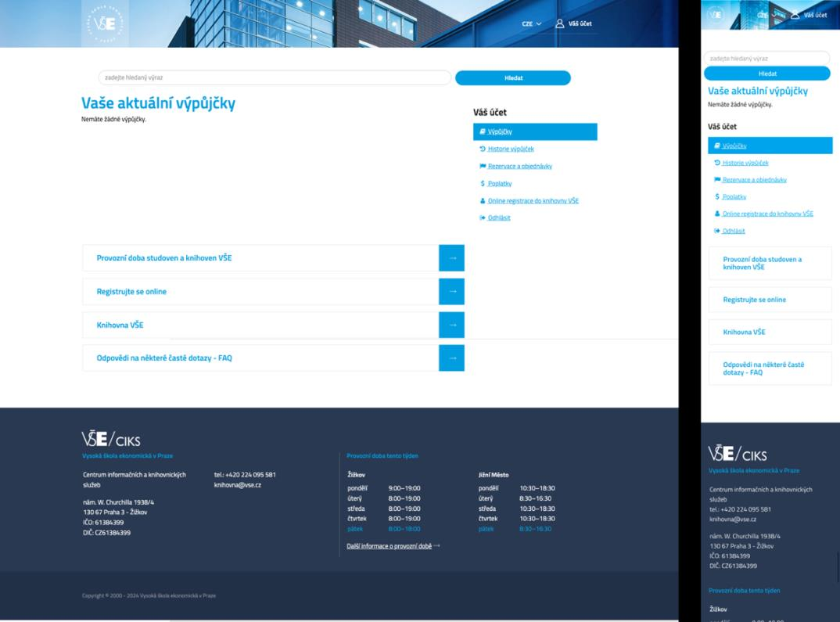Click the flag icon beside Rezervace a objednávky in wide layout

482,166
